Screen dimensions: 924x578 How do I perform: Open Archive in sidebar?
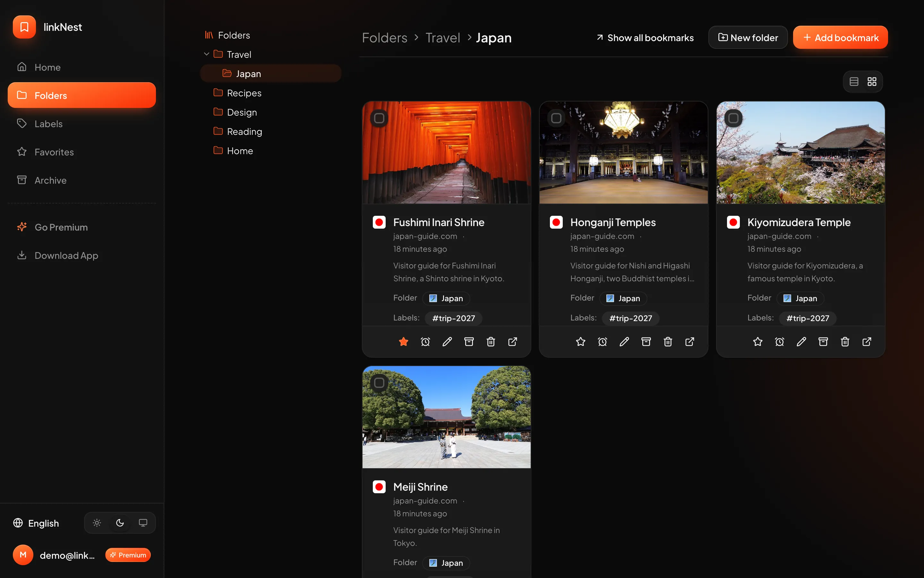(x=82, y=180)
